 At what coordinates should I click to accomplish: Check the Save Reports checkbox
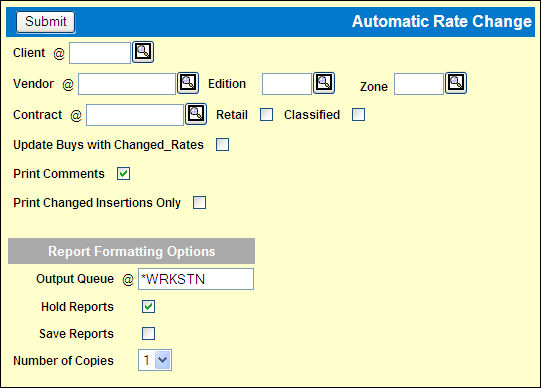(x=148, y=334)
